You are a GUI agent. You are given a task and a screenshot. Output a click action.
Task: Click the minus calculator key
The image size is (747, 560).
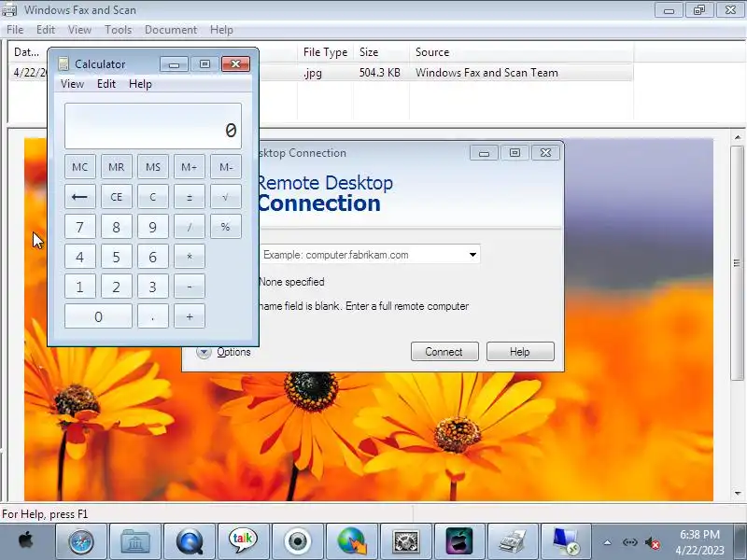click(190, 287)
